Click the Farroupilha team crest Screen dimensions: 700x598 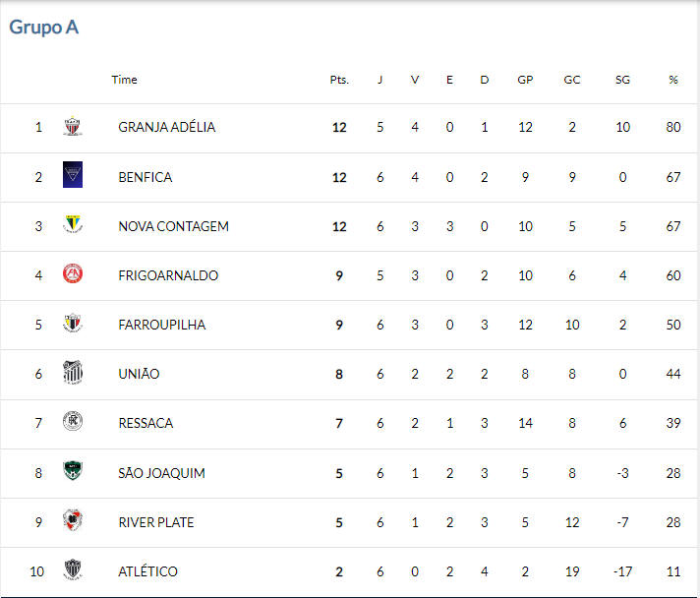click(x=73, y=323)
